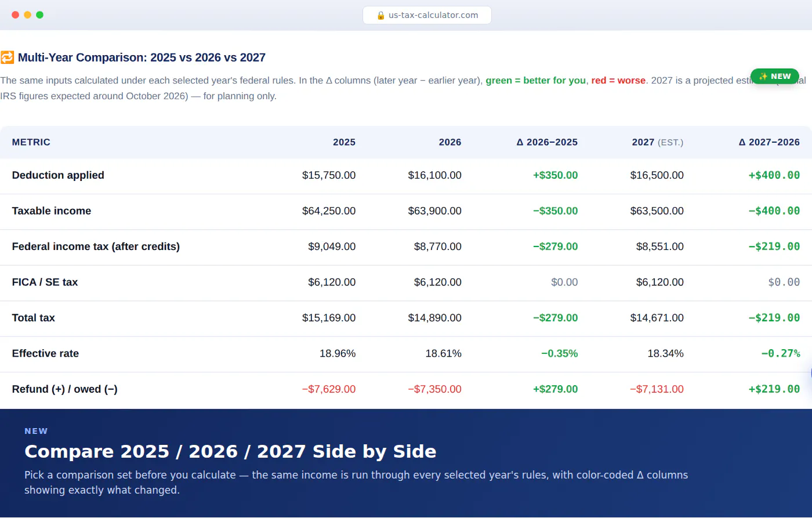The image size is (812, 518).
Task: Select Federal income tax (after credits) label
Action: pos(96,247)
